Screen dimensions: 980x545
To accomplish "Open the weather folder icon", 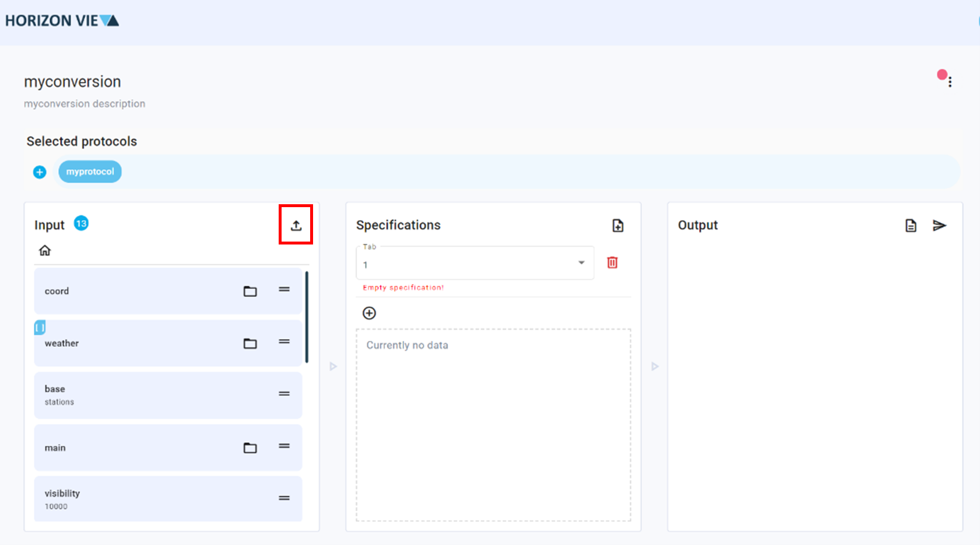I will coord(250,343).
